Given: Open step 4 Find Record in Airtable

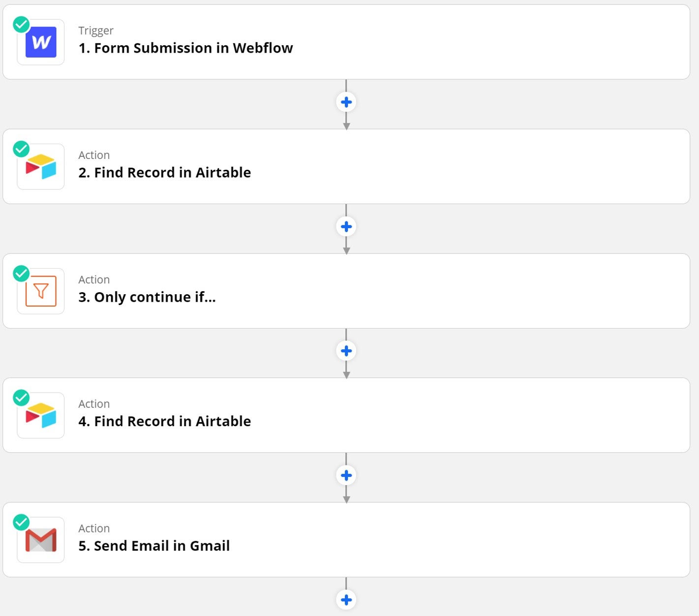Looking at the screenshot, I should 164,422.
